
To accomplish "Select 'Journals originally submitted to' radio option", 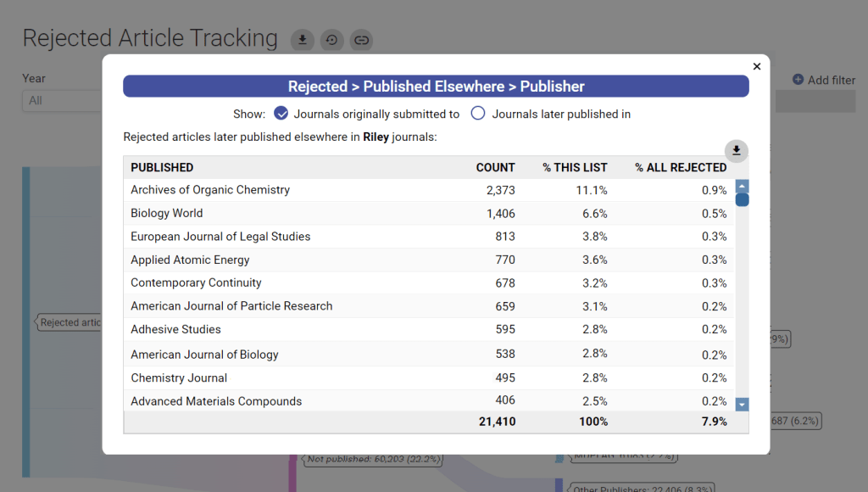I will 281,114.
